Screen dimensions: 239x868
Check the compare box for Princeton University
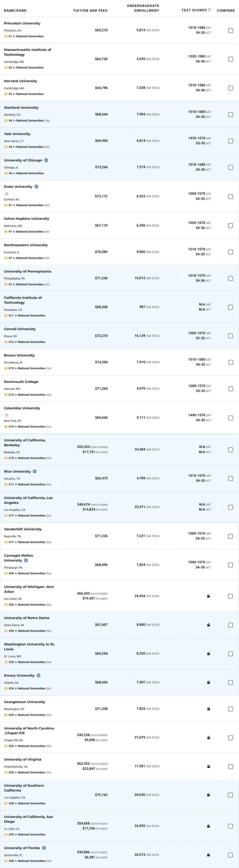point(231,30)
